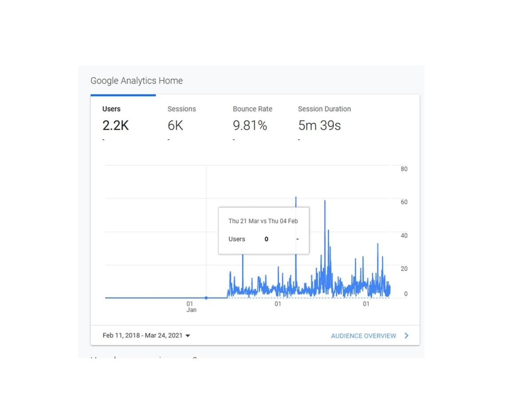
Task: Click the 6K sessions value
Action: [175, 126]
